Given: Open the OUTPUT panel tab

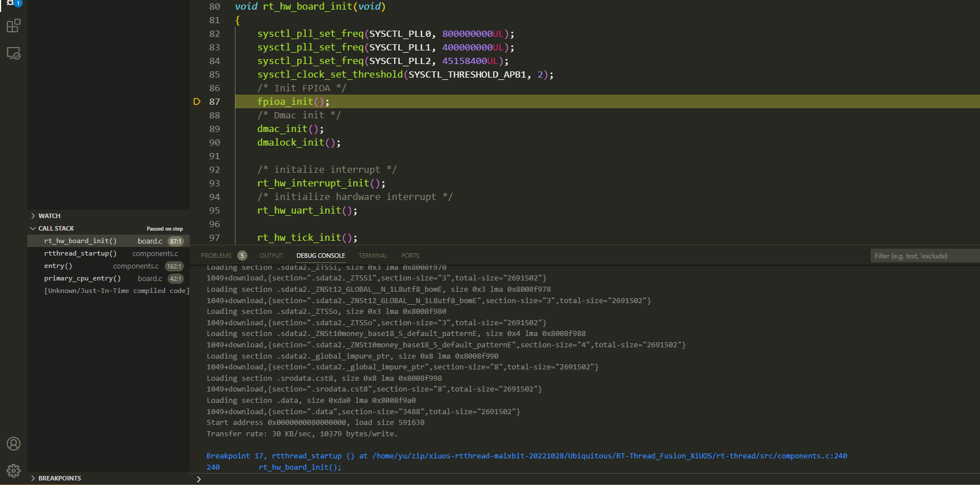Looking at the screenshot, I should click(271, 256).
